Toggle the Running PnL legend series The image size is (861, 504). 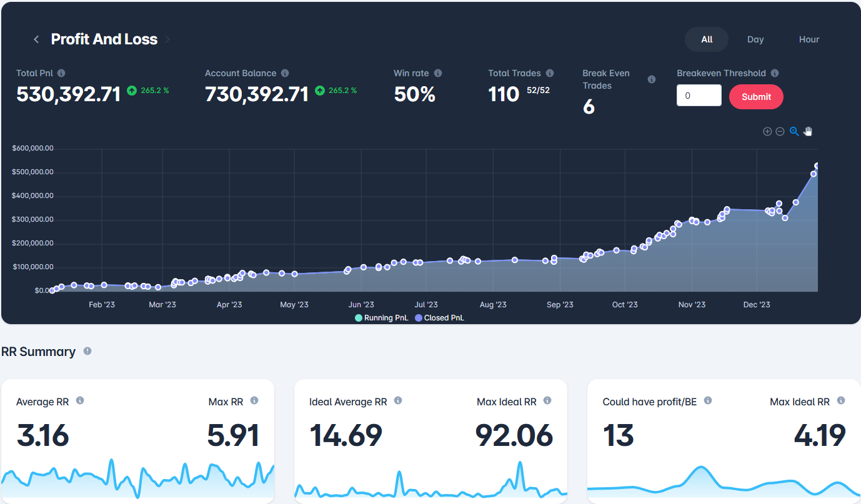[382, 318]
